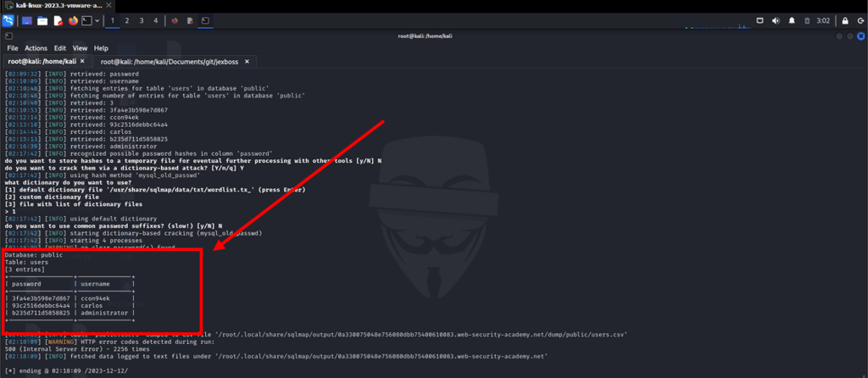
Task: Close the jexboss terminal tab
Action: pos(247,61)
